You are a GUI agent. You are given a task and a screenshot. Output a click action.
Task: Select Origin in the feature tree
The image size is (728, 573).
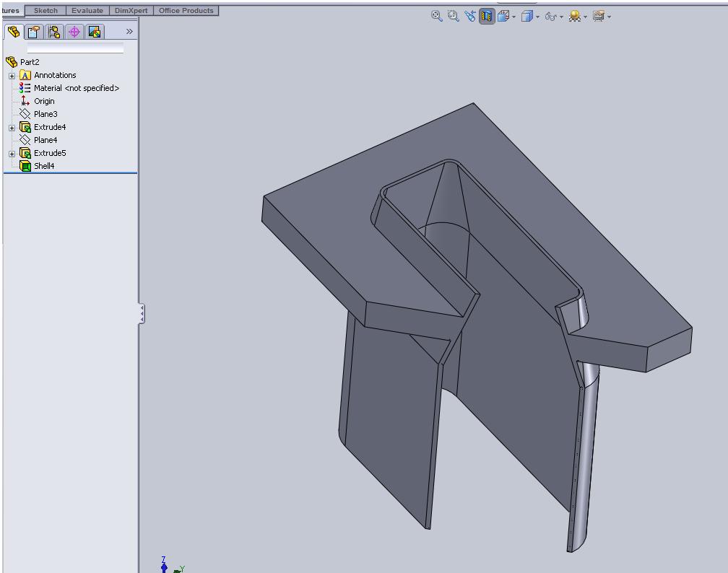[44, 101]
